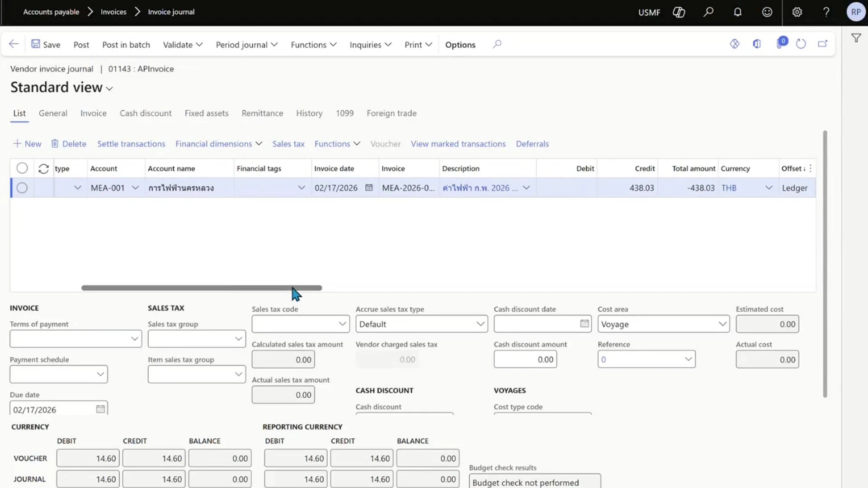Open the Terms of payment dropdown
868x488 pixels.
(x=134, y=339)
